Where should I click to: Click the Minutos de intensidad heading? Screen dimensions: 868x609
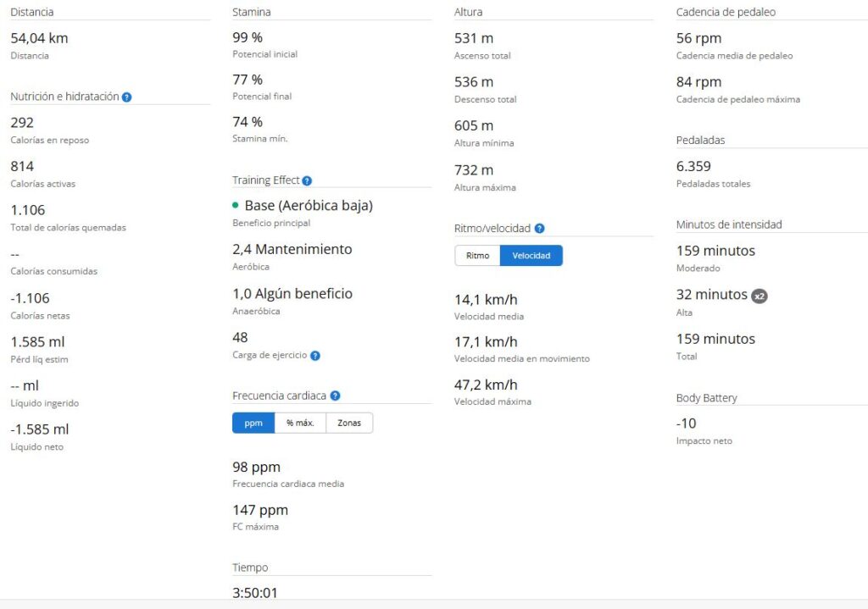(728, 224)
